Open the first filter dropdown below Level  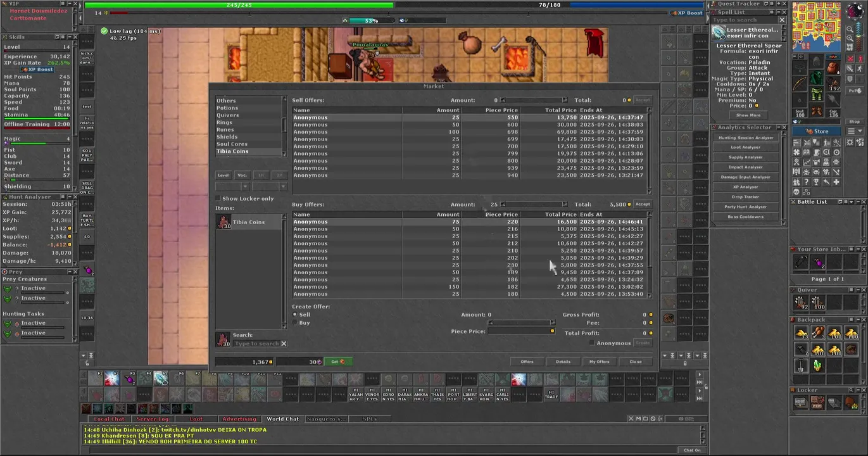click(232, 186)
